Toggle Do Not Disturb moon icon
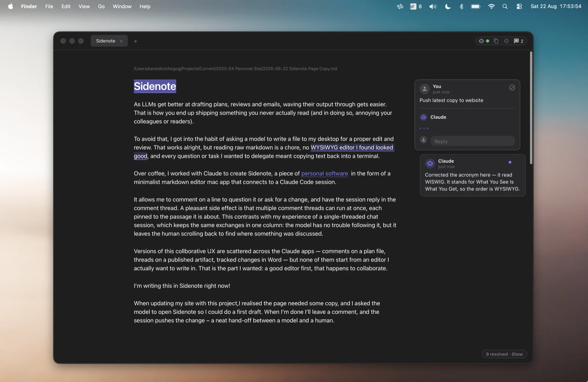This screenshot has height=382, width=588. point(448,6)
